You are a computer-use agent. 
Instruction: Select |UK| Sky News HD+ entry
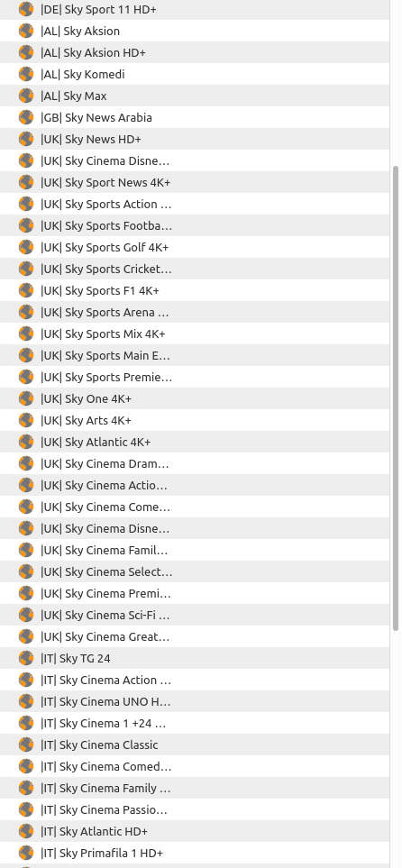tap(195, 139)
